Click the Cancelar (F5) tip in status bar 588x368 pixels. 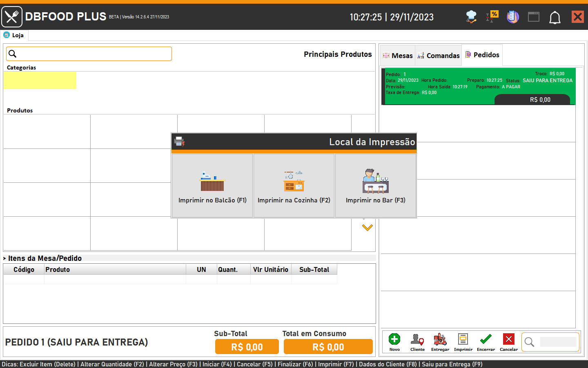(x=255, y=364)
